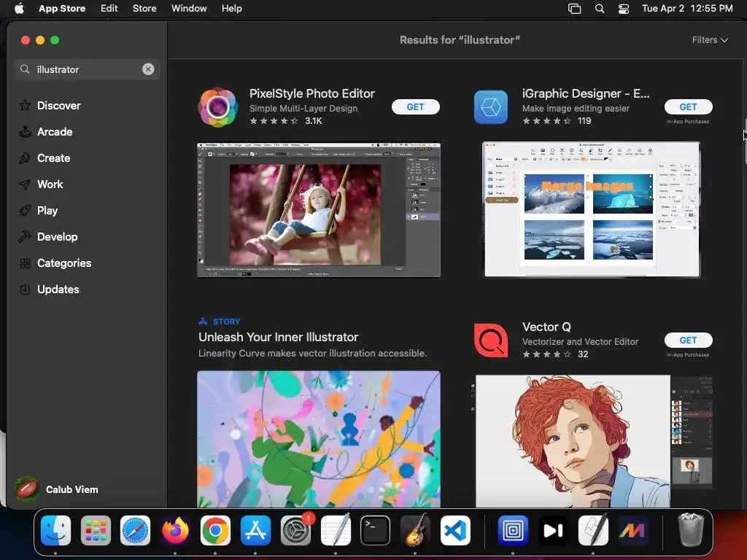This screenshot has height=560, width=747.
Task: Open the black play-skip Dock app
Action: 553,531
